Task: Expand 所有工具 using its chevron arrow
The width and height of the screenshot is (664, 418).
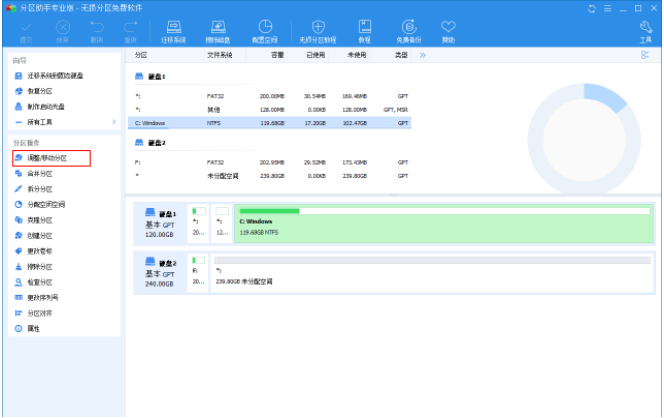Action: 114,122
